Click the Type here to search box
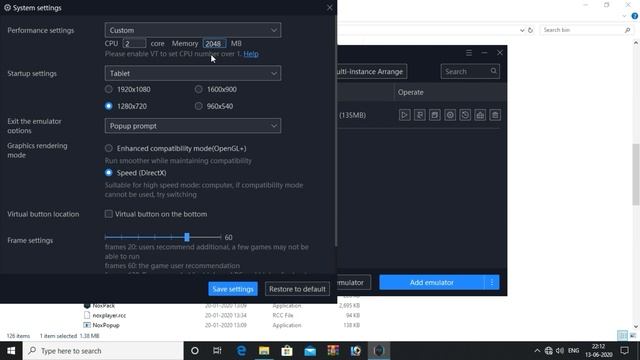Screen dimensions: 640x360 pos(103,351)
